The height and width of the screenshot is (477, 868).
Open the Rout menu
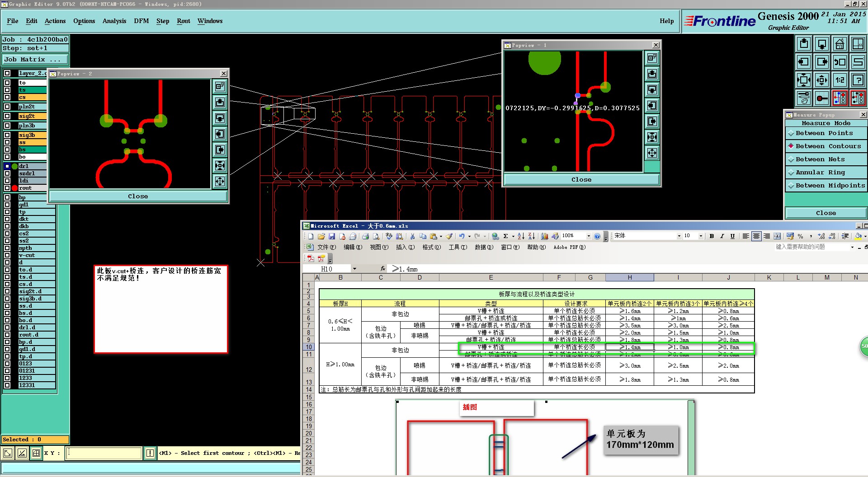(184, 21)
